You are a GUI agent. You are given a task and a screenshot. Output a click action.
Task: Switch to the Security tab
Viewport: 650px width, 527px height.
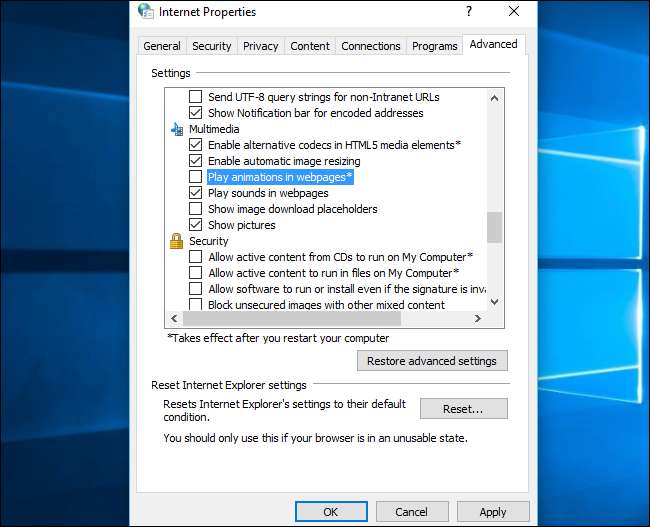(x=211, y=46)
